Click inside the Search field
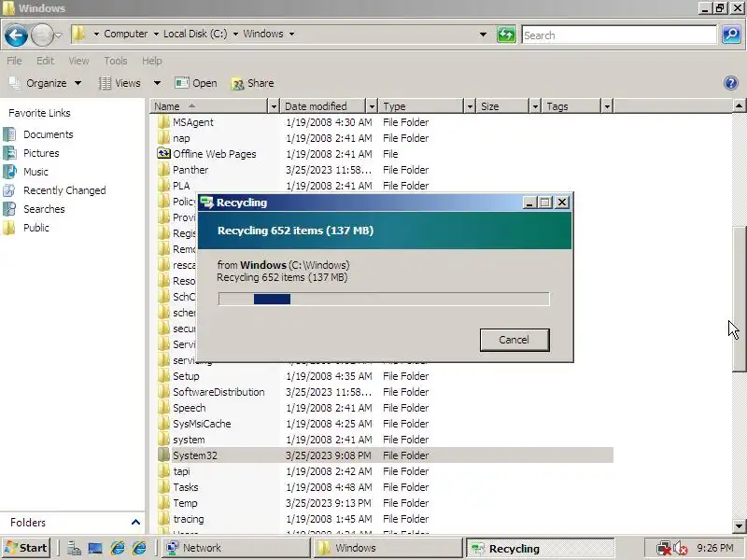Screen dimensions: 747x560 (619, 35)
